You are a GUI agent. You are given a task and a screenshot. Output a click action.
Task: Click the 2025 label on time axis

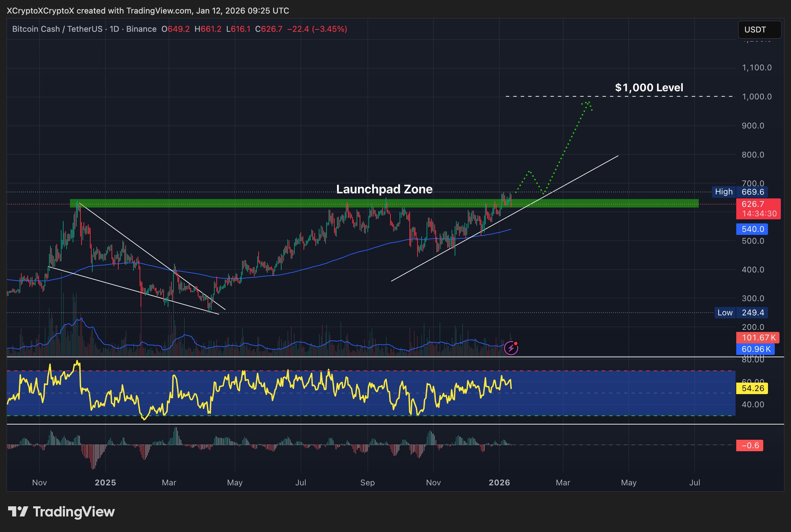coord(105,482)
